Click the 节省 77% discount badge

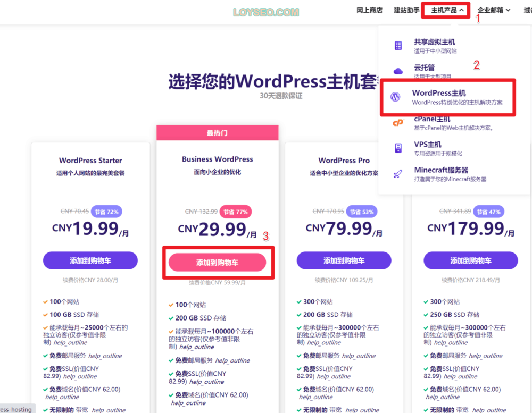pyautogui.click(x=236, y=212)
